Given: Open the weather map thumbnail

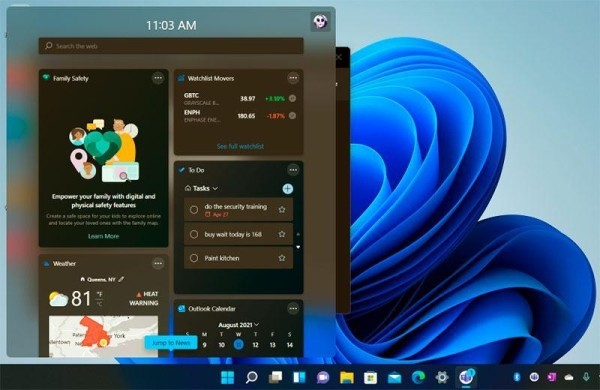Looking at the screenshot, I should (103, 336).
